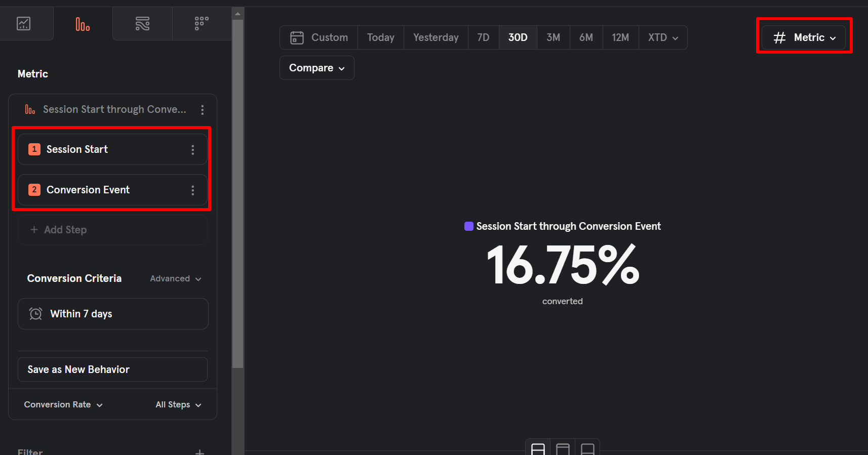Image resolution: width=868 pixels, height=455 pixels.
Task: Open the Conversion Event step options menu
Action: coord(193,190)
